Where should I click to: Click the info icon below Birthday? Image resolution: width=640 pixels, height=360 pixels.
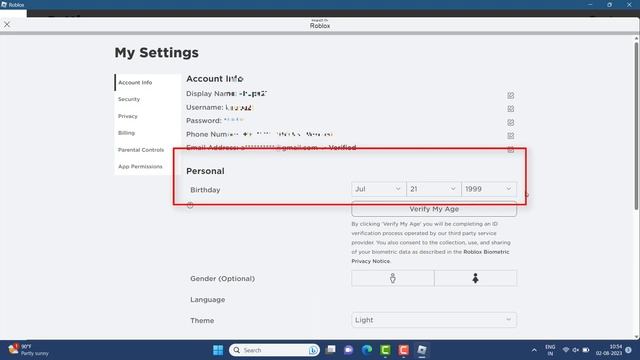190,205
